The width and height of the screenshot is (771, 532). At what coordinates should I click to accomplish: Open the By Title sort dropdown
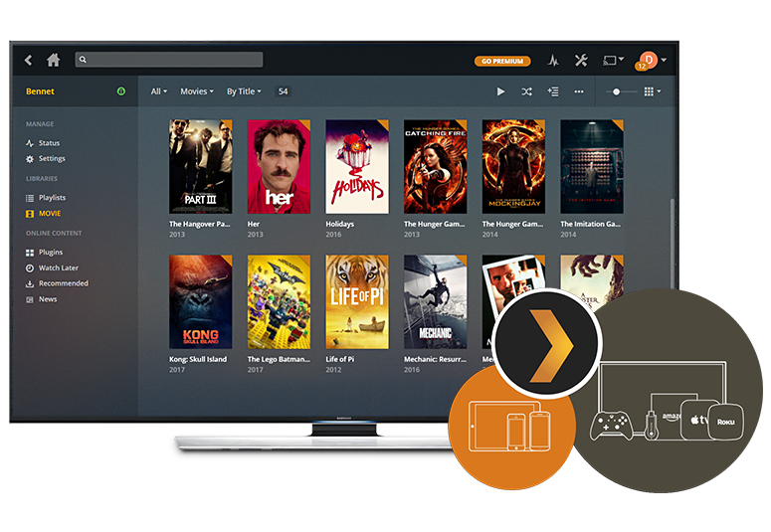244,91
